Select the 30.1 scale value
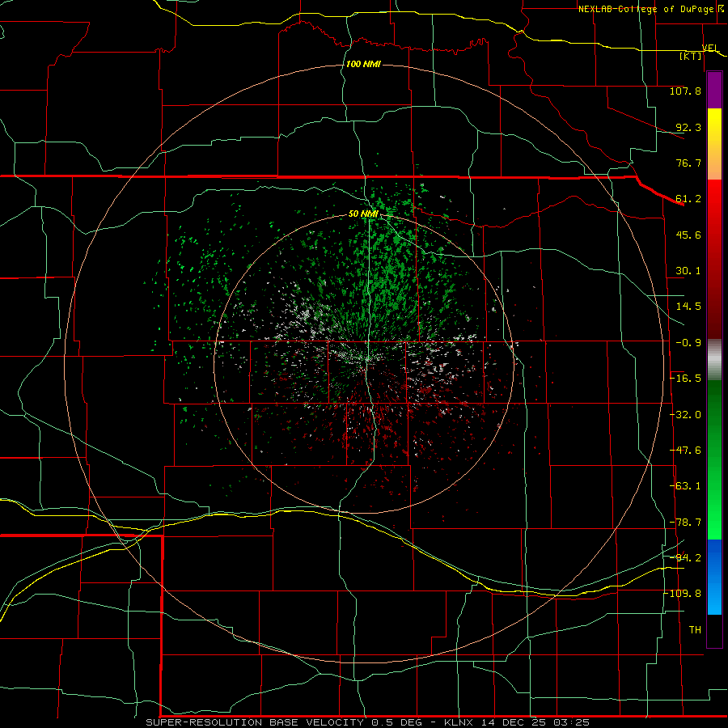 [688, 271]
